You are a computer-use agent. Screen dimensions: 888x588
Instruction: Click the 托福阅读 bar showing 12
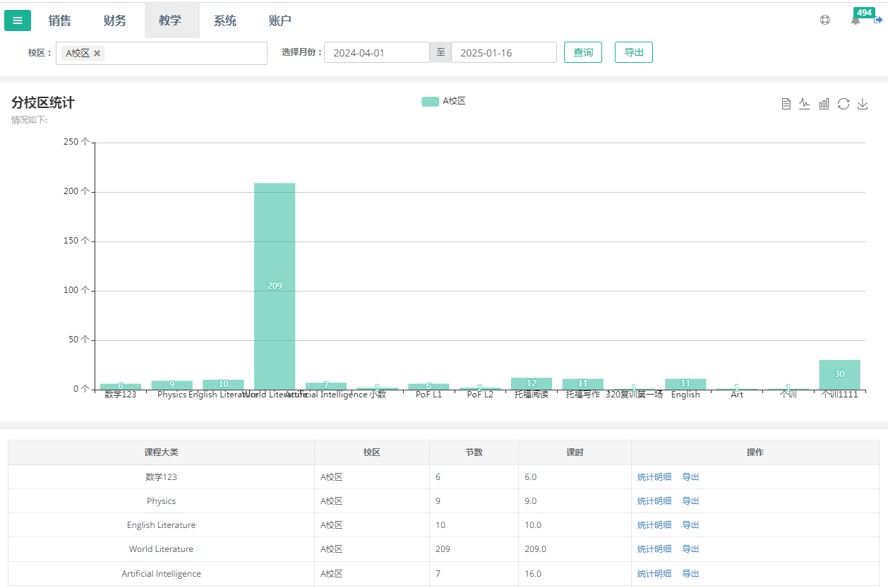[x=532, y=383]
